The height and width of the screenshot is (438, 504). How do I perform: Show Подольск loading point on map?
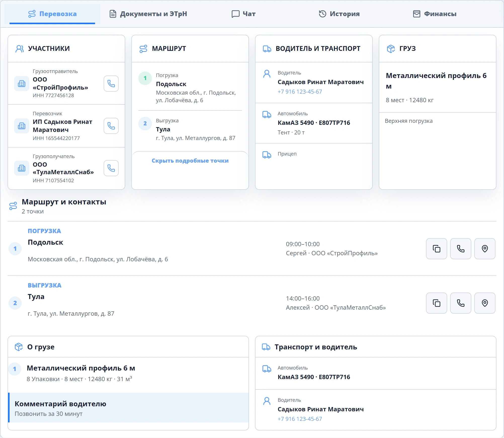click(485, 249)
